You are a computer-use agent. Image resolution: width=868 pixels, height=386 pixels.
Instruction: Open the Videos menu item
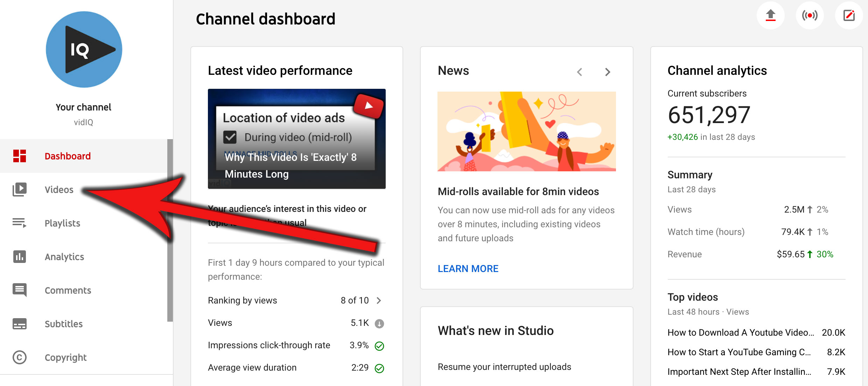(59, 190)
